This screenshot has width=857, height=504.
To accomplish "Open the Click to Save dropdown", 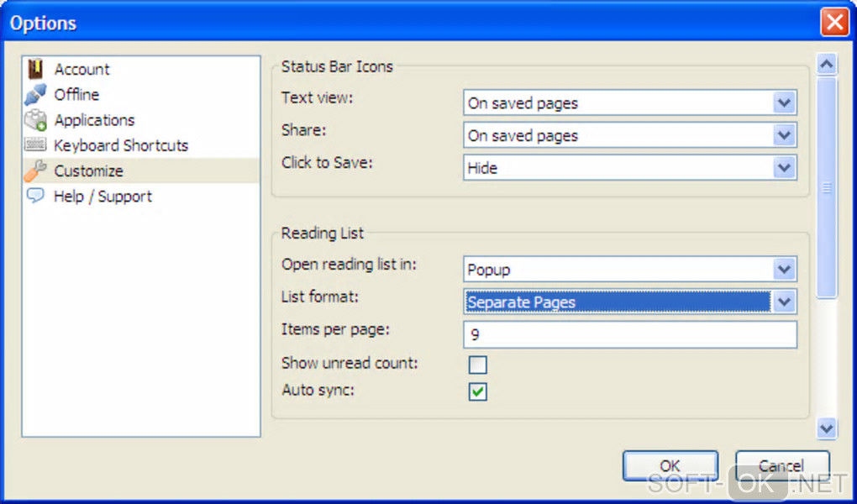I will (784, 167).
